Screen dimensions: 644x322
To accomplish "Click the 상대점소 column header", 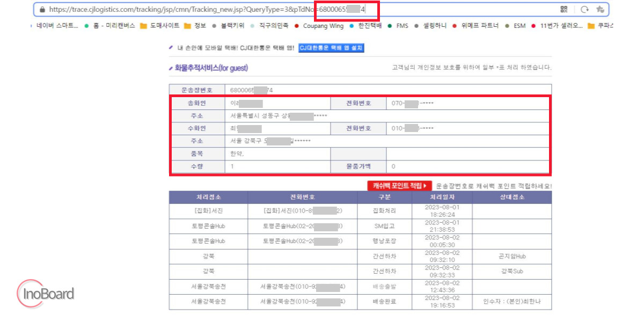I will tap(512, 197).
